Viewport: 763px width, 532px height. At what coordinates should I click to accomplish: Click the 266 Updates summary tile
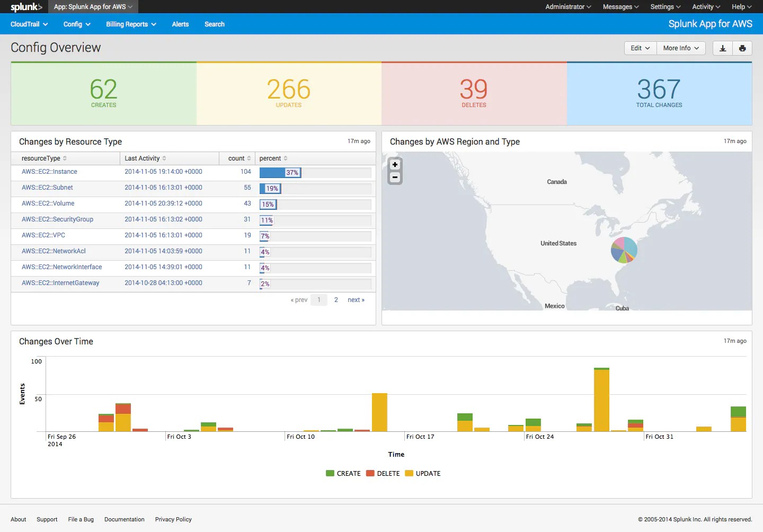coord(289,94)
